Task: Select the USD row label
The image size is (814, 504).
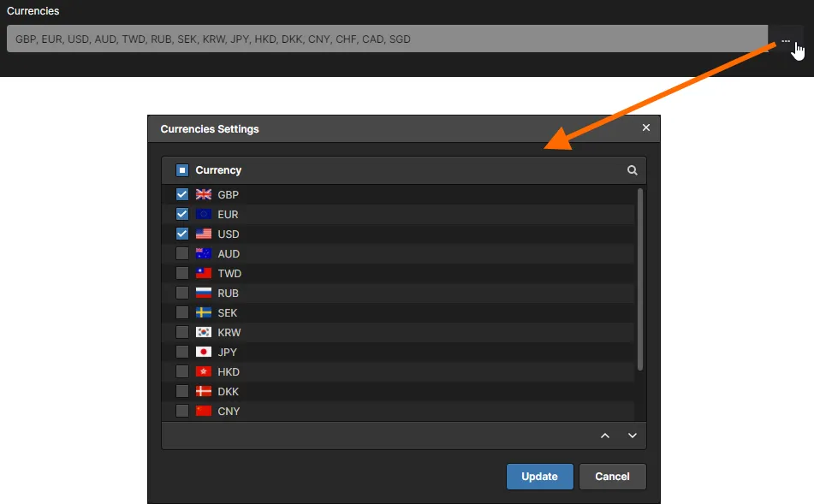Action: click(229, 234)
